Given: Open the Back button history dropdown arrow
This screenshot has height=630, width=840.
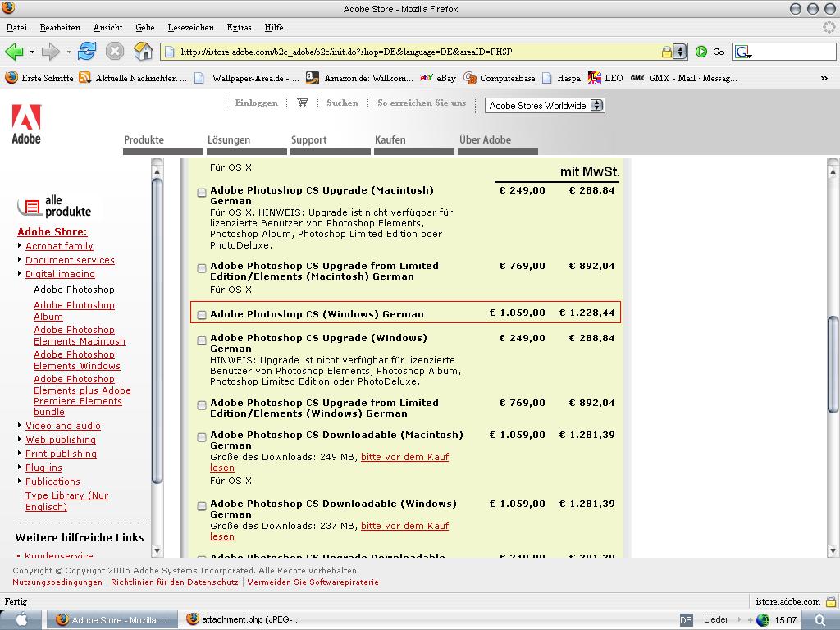Looking at the screenshot, I should point(32,52).
